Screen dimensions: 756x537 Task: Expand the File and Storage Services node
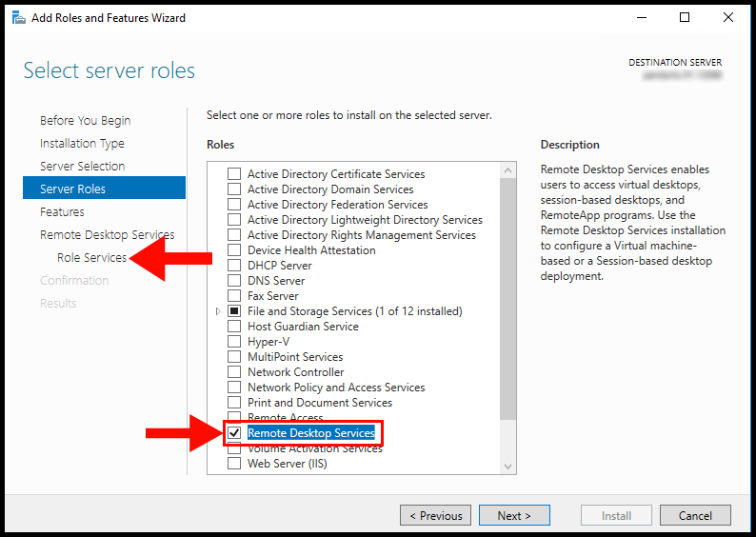(x=218, y=311)
